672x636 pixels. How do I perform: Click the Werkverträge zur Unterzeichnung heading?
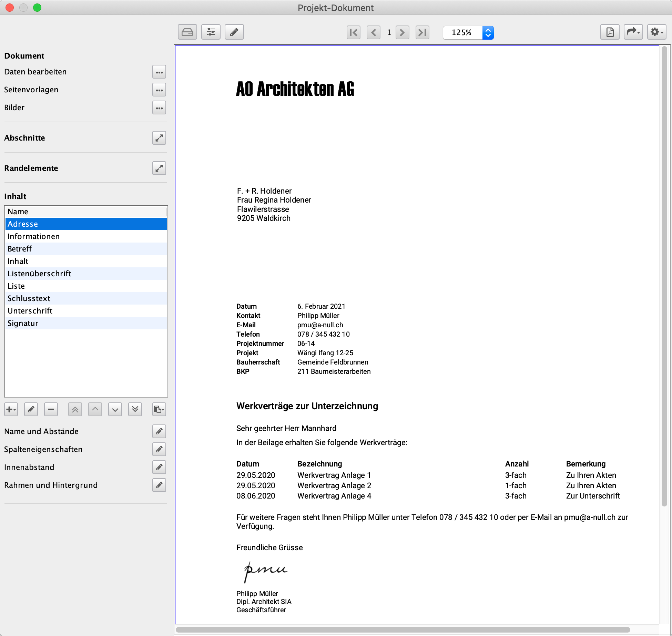coord(307,406)
